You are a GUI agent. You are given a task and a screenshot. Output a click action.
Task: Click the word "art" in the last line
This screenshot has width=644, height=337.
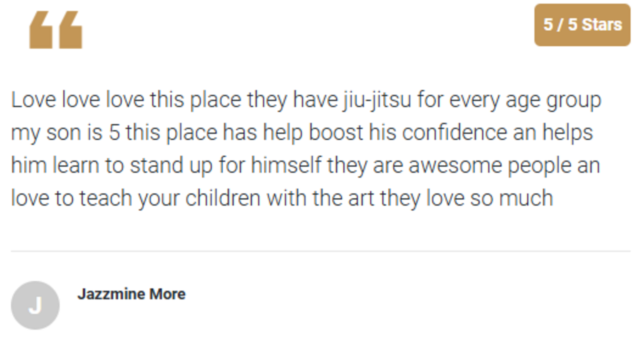point(361,198)
